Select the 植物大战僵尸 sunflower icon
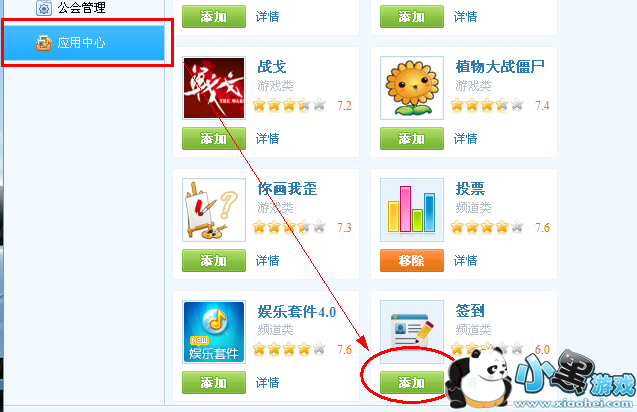The image size is (637, 412). pyautogui.click(x=412, y=88)
